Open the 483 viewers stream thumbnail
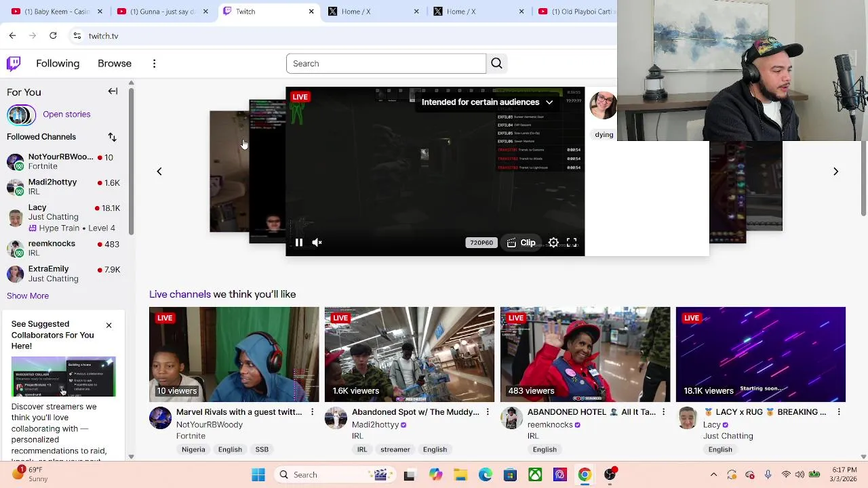 pos(585,354)
